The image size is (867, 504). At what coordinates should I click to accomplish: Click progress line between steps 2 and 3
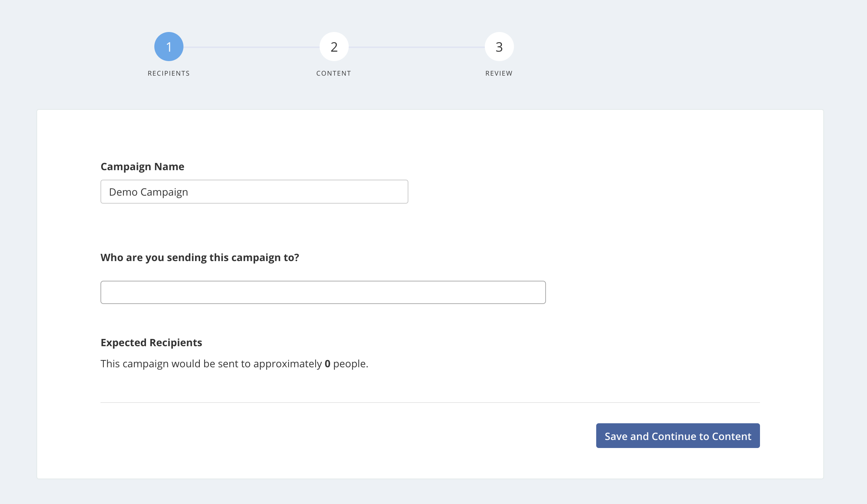click(416, 47)
